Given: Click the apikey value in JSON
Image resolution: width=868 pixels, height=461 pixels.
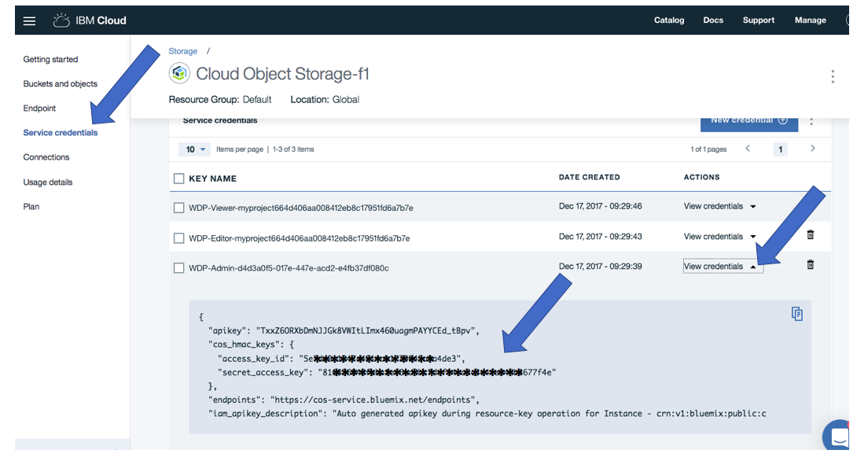Looking at the screenshot, I should 365,330.
